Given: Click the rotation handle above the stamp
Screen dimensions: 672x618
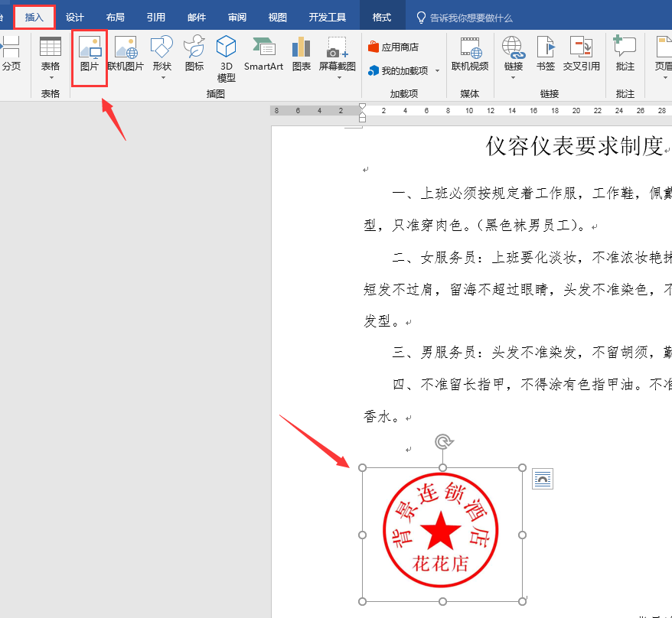Looking at the screenshot, I should 443,441.
